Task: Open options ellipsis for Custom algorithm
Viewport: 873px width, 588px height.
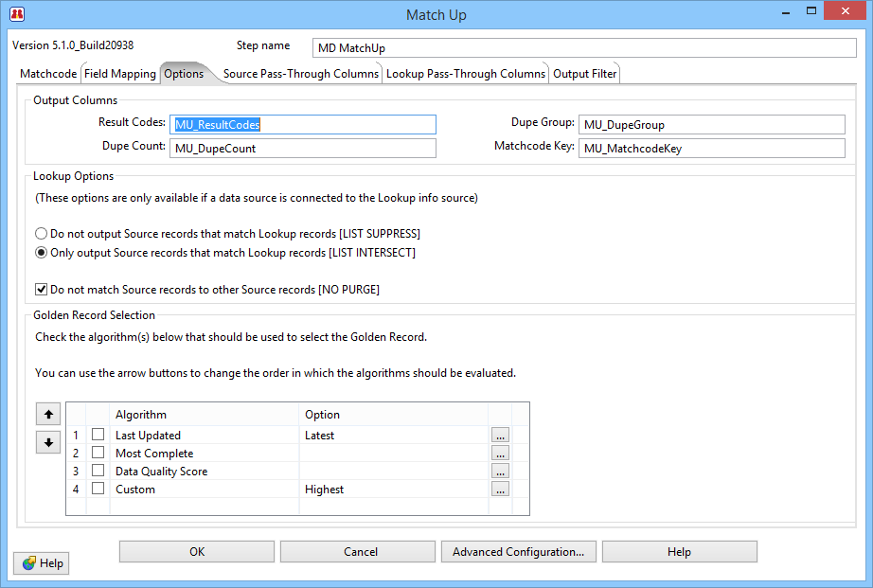Action: point(500,490)
